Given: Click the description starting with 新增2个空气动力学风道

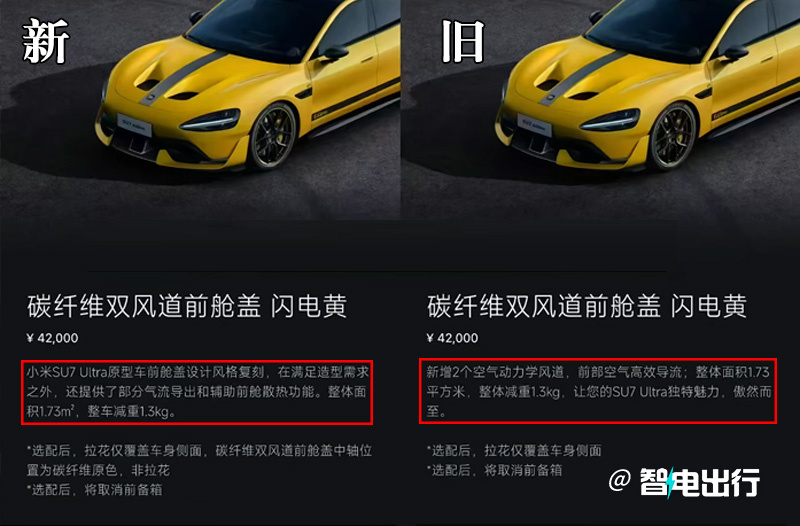Looking at the screenshot, I should tap(598, 391).
